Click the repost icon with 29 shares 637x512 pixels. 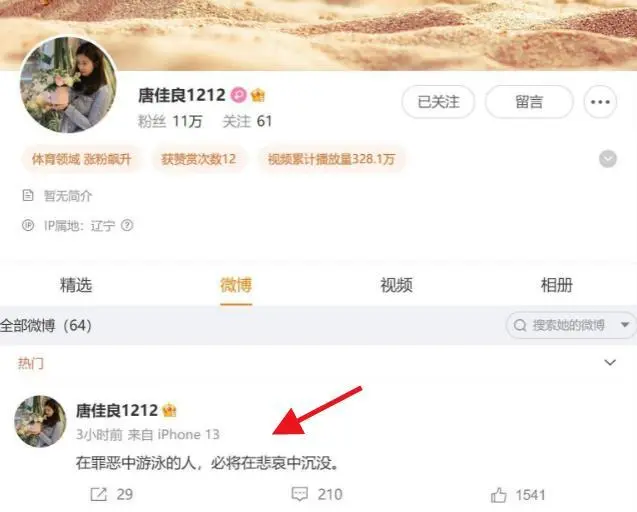tap(98, 495)
